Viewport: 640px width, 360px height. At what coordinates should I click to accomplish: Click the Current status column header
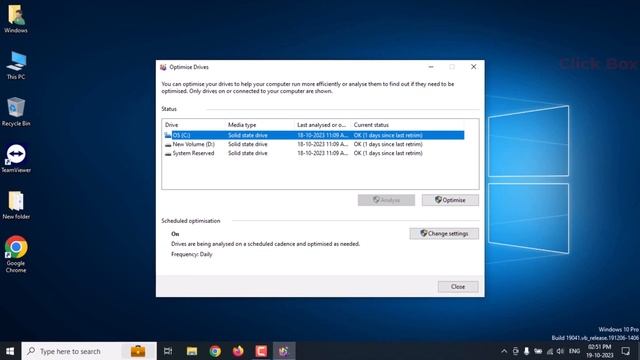click(407, 125)
